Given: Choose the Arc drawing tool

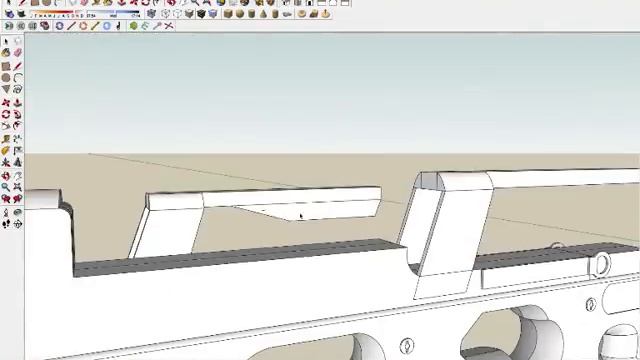Looking at the screenshot, I should tap(18, 78).
